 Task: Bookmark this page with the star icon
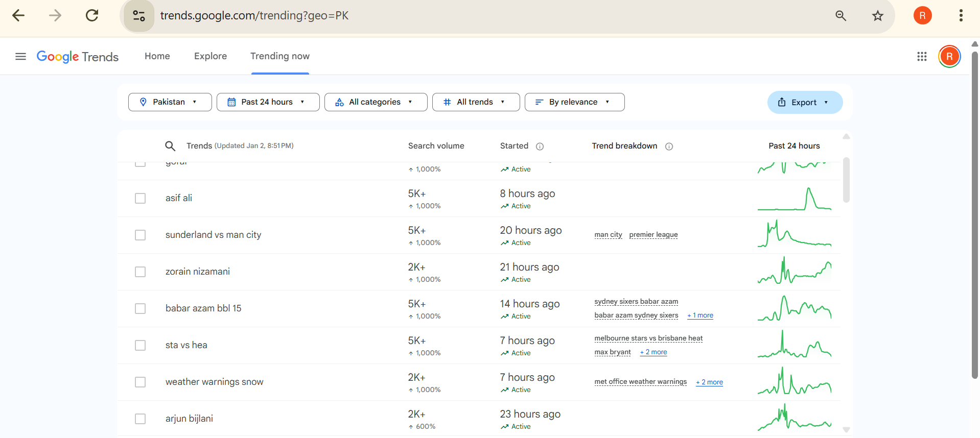[877, 15]
